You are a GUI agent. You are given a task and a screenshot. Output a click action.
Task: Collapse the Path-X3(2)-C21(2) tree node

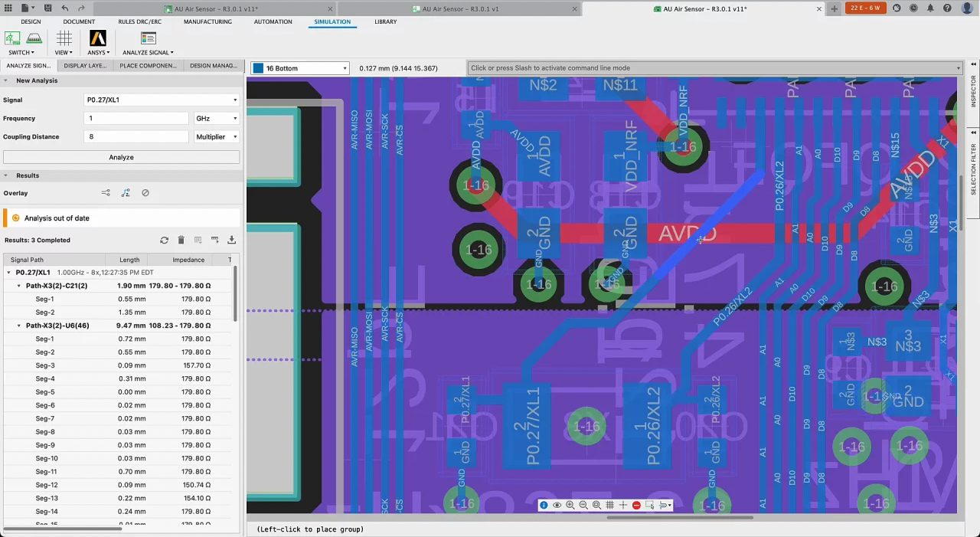[x=19, y=286]
